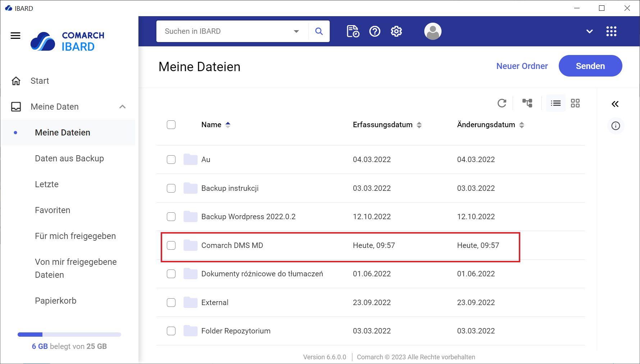Check the Backup instrukcji checkbox

point(171,188)
